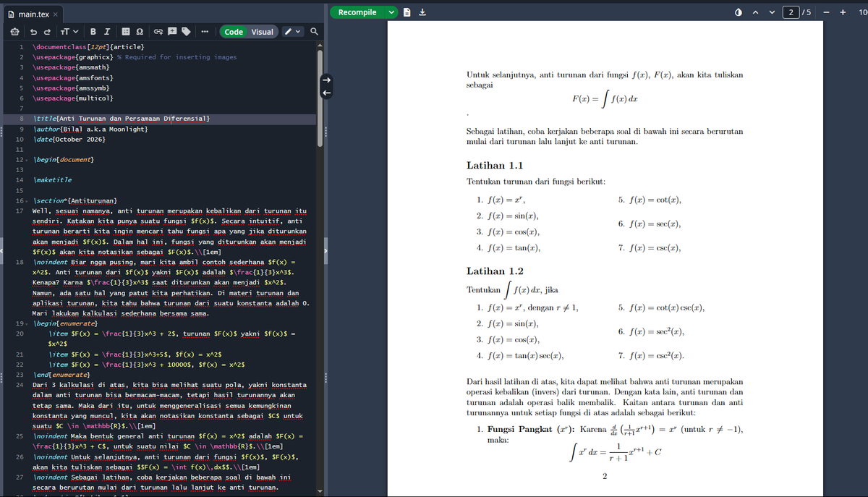Open the text size style dropdown
The image size is (868, 497).
click(x=69, y=32)
